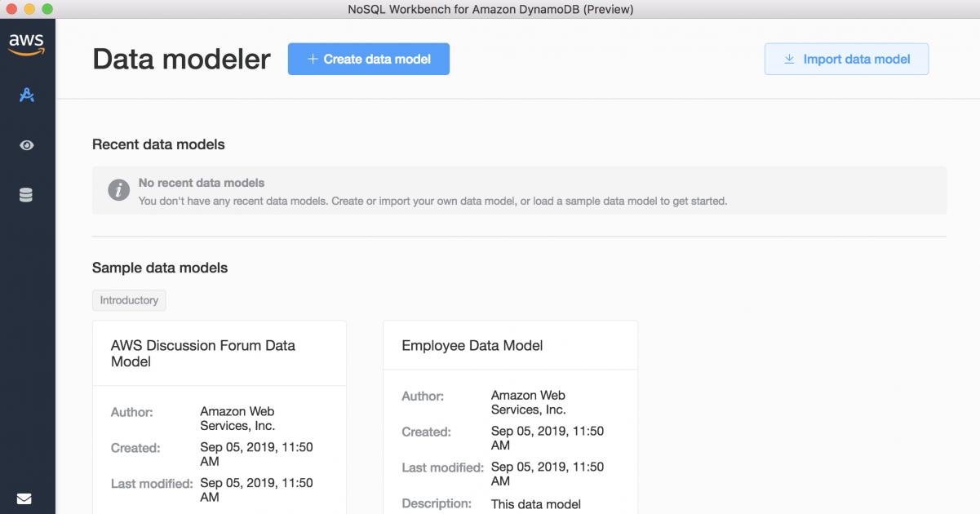This screenshot has width=980, height=514.
Task: Click the download icon in Import data model
Action: point(789,59)
